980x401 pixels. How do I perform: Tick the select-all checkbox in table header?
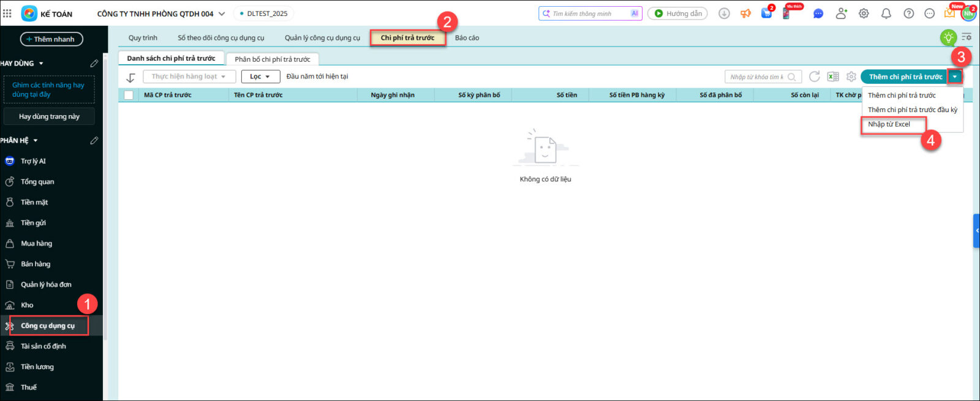tap(129, 95)
